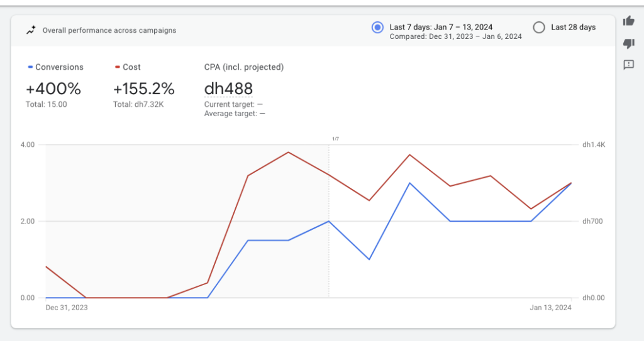Click the blue Conversions legend swatch
This screenshot has width=644, height=341.
click(30, 67)
